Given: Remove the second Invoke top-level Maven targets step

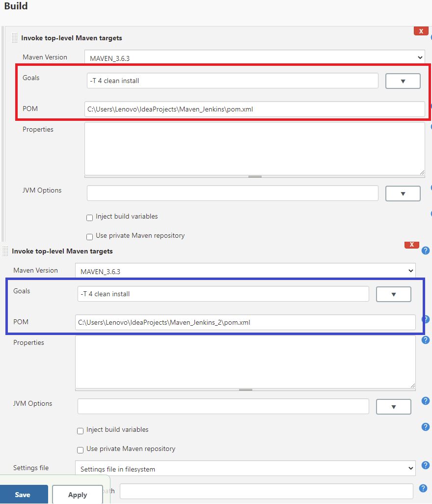Looking at the screenshot, I should (411, 244).
